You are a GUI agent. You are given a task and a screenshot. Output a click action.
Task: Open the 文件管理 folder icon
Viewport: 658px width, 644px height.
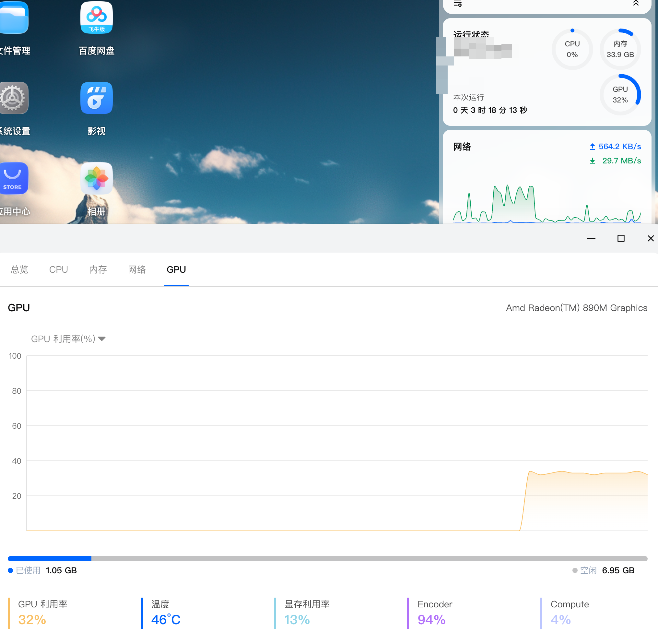14,18
